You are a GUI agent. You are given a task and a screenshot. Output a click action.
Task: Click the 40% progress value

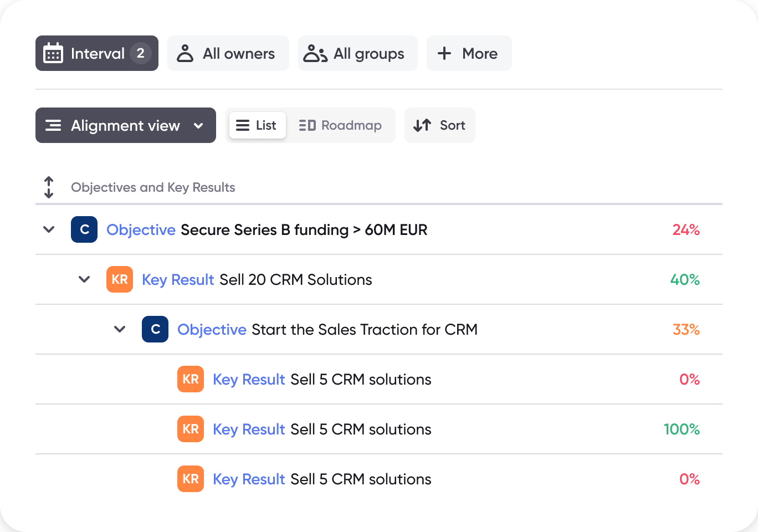coord(685,279)
